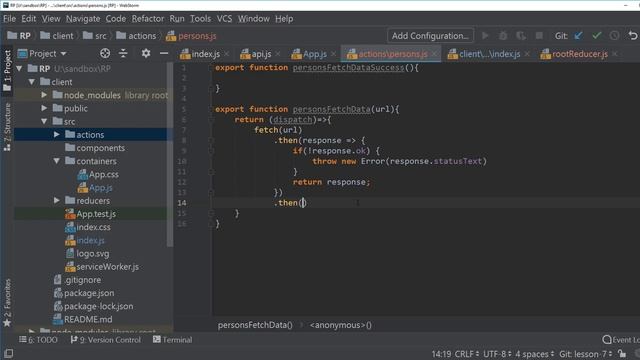Open Project panel settings gear
640x360 pixels.
tap(146, 53)
